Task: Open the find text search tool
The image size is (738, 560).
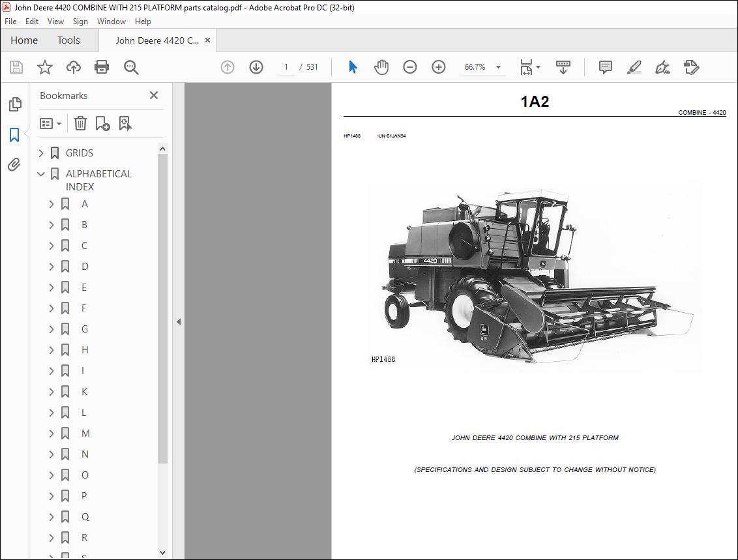Action: [131, 67]
